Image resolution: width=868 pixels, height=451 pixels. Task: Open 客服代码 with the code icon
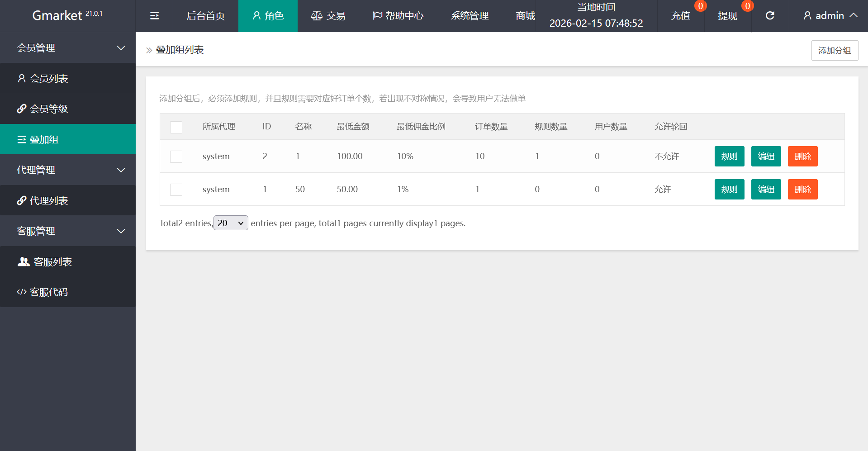[x=43, y=292]
